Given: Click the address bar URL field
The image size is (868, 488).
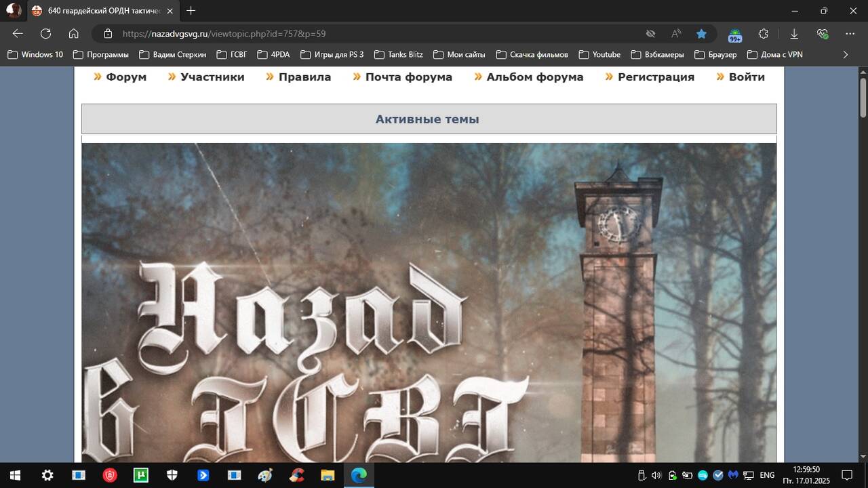Looking at the screenshot, I should (380, 34).
